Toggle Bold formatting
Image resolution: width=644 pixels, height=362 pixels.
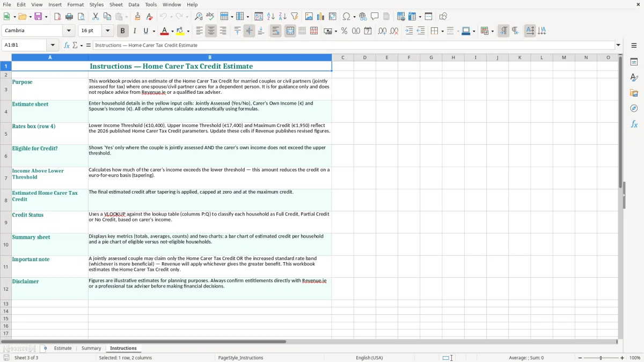[122, 31]
